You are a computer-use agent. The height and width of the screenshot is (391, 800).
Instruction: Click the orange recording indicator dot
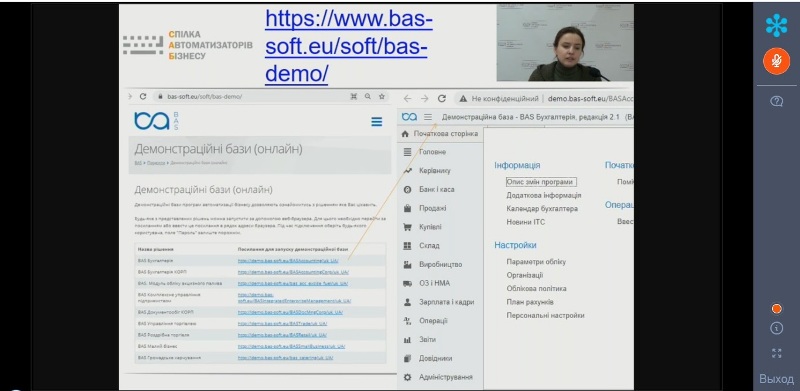[777, 309]
